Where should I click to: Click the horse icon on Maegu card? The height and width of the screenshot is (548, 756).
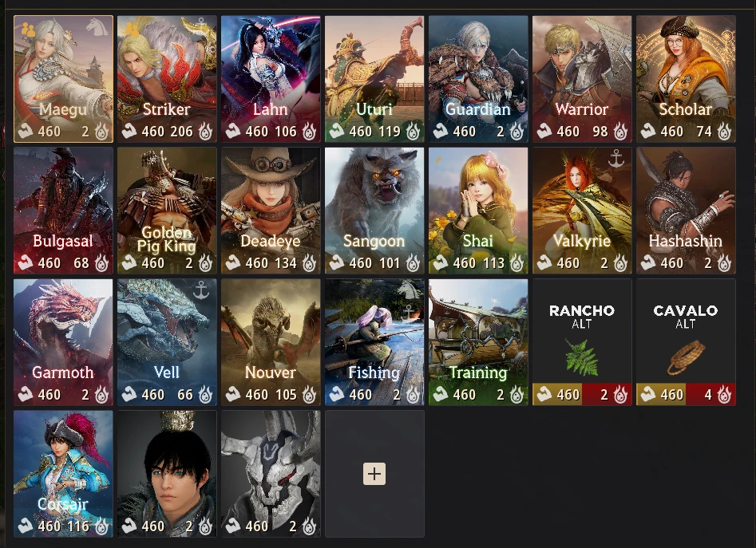97,27
